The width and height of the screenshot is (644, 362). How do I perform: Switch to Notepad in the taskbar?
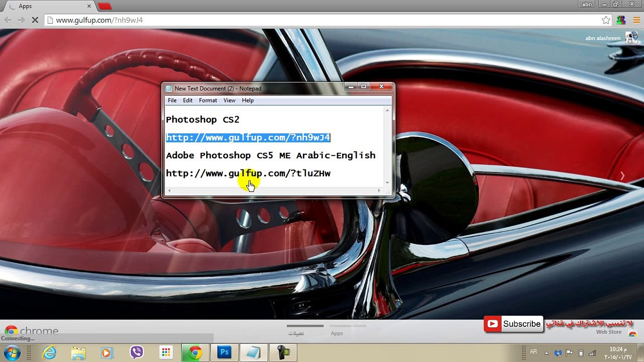click(x=253, y=352)
